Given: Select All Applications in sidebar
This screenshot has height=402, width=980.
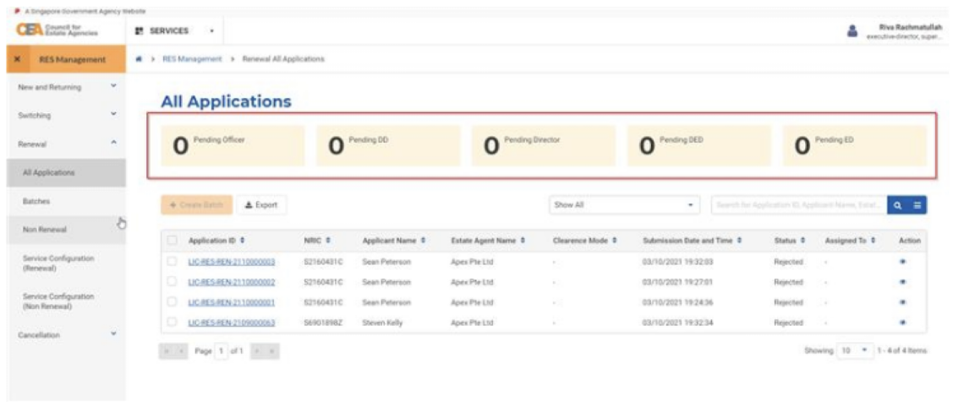Looking at the screenshot, I should [x=66, y=173].
